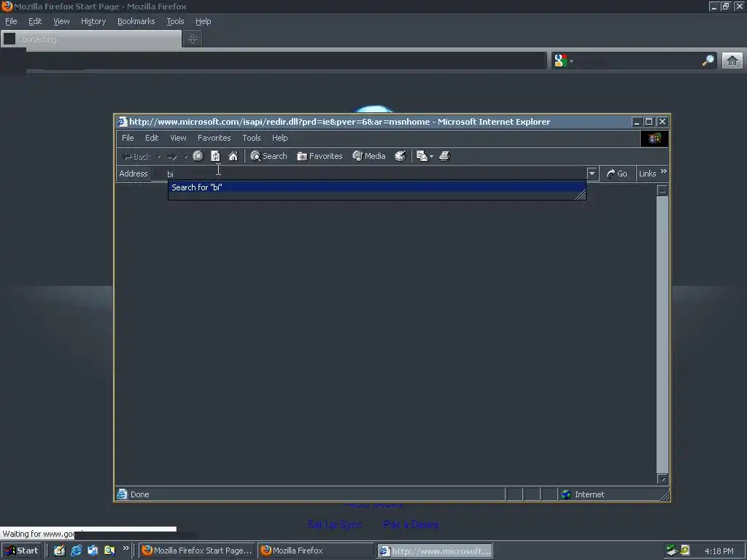Click the Back button in Internet Explorer

(136, 156)
